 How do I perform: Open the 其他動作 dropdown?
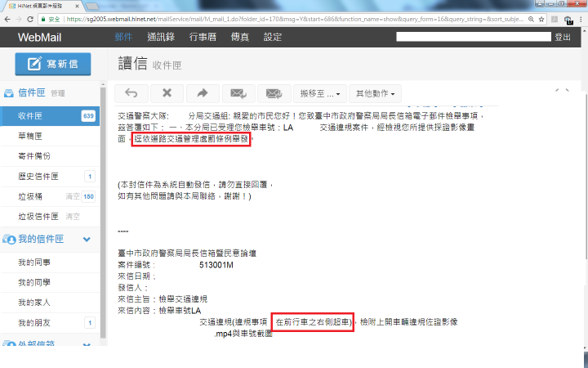click(375, 93)
